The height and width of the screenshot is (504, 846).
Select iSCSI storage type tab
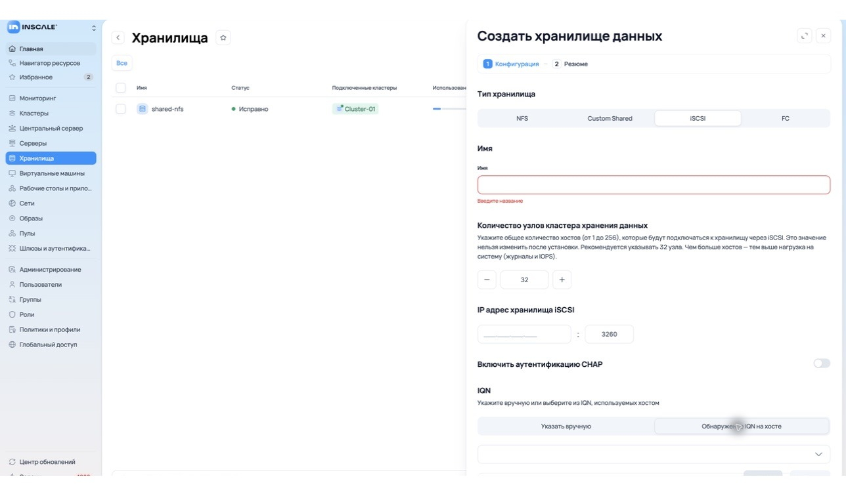click(698, 118)
